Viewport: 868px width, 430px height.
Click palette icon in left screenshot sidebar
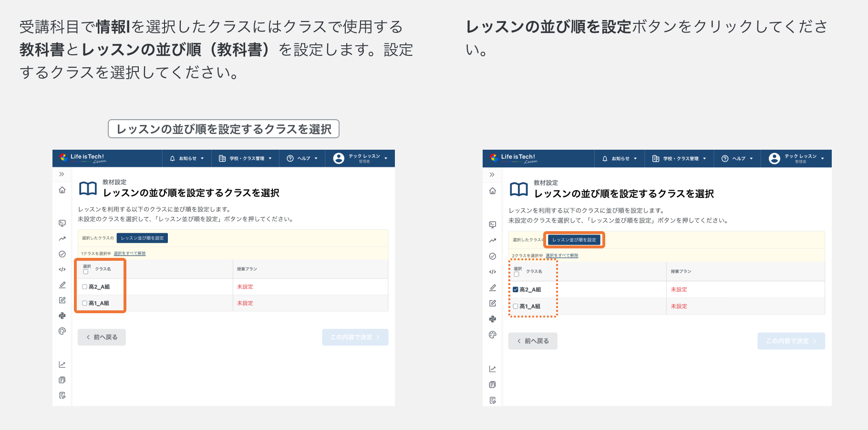(62, 331)
